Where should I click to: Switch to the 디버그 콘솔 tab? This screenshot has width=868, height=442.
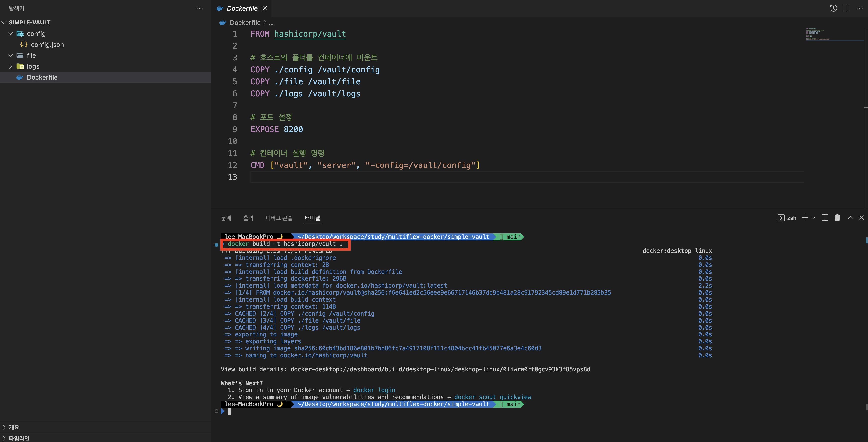pos(279,218)
